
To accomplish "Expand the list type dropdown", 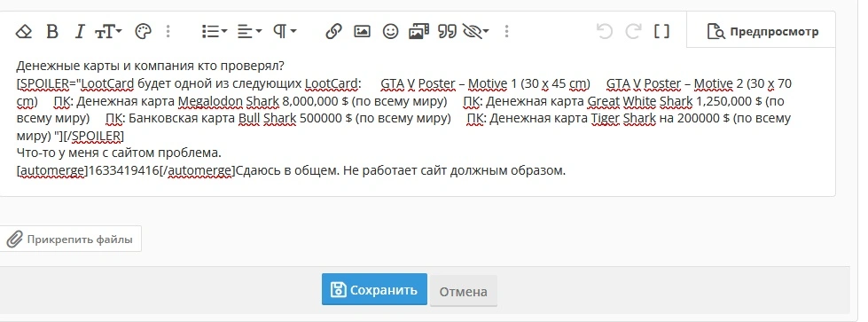I will (x=215, y=32).
